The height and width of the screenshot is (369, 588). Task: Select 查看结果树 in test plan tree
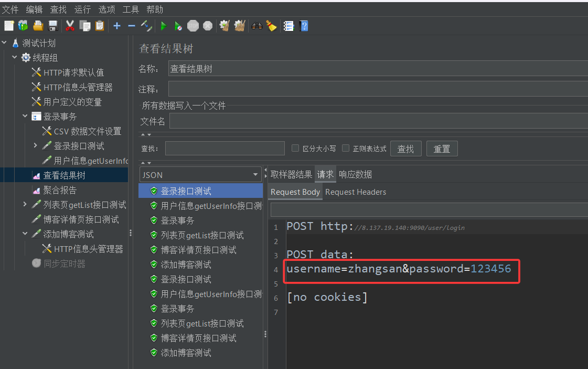64,175
